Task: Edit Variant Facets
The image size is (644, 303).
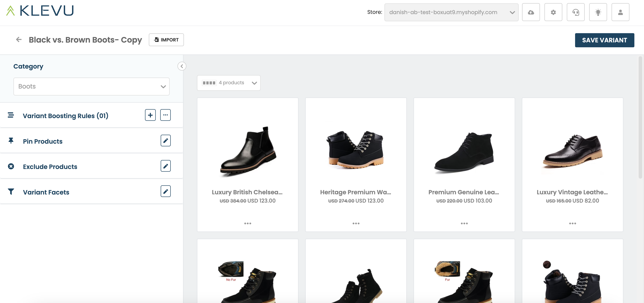Action: 166,191
